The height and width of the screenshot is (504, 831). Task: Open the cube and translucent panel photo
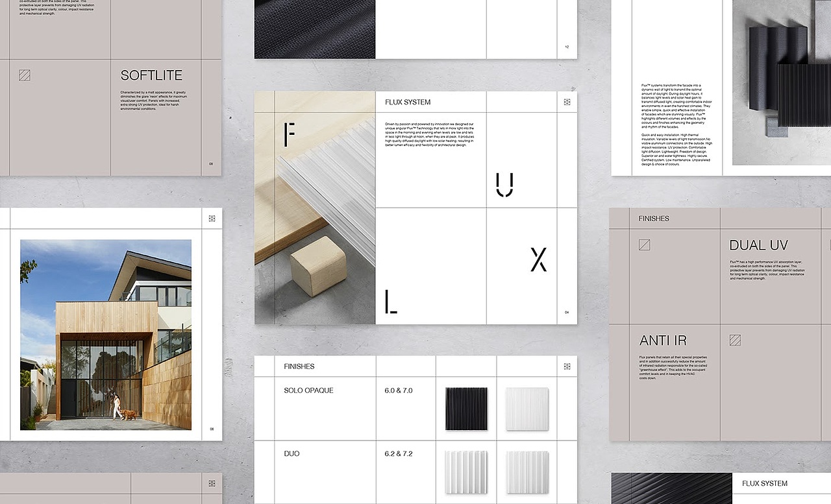(x=315, y=208)
